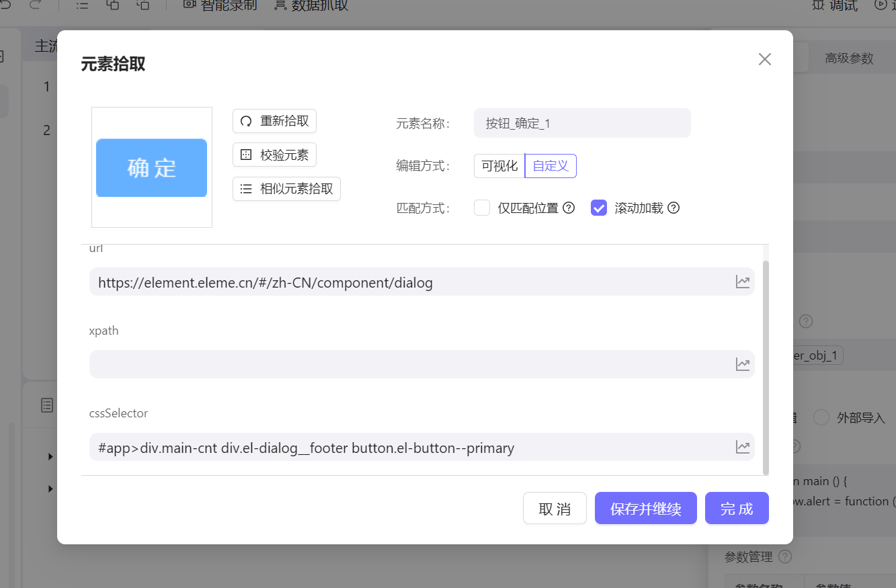Click the list icon in the top toolbar

point(82,5)
